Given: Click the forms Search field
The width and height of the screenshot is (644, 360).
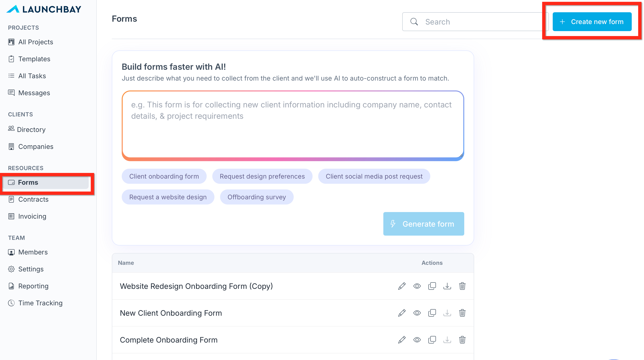Looking at the screenshot, I should [x=480, y=22].
